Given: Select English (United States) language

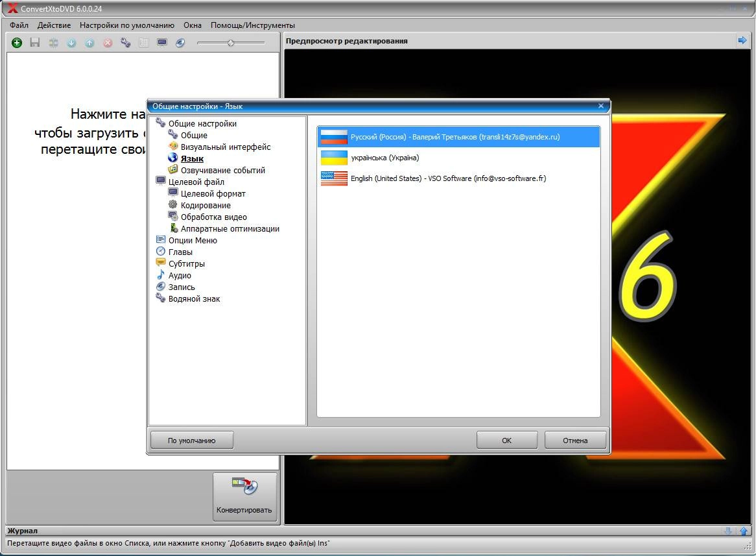Looking at the screenshot, I should coord(458,178).
